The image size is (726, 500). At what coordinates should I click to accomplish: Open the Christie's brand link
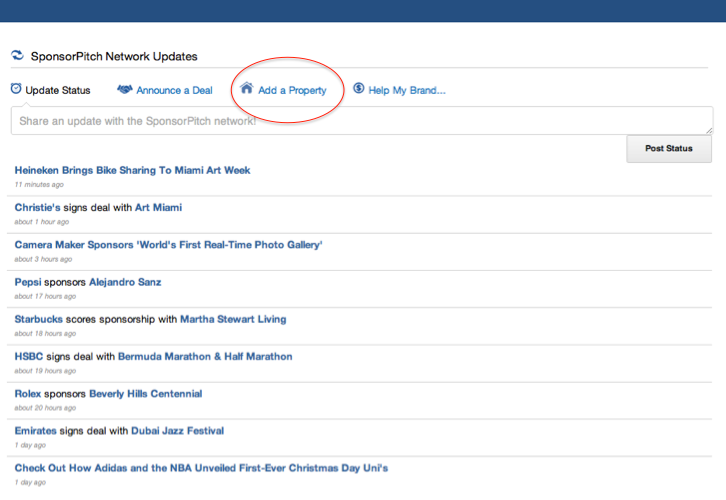(38, 207)
